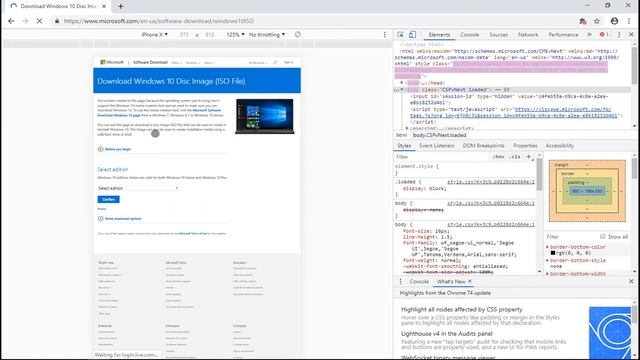Edit the viewport height field 812
The height and width of the screenshot is (360, 640).
pos(210,35)
